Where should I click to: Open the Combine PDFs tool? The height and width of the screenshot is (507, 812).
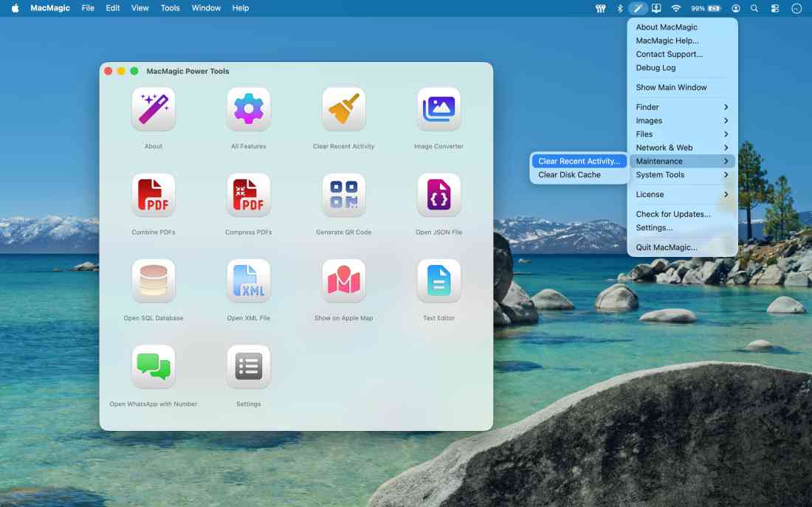153,194
